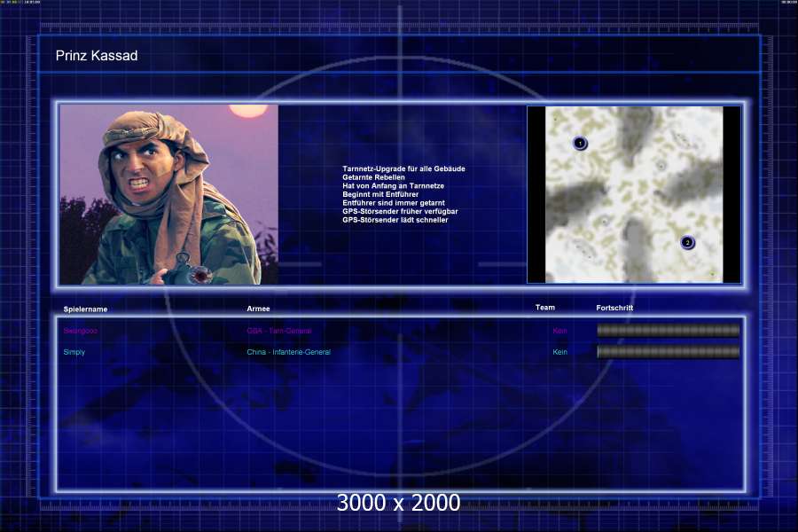The height and width of the screenshot is (532, 798).
Task: Click the 'Spielername' column header
Action: point(85,309)
